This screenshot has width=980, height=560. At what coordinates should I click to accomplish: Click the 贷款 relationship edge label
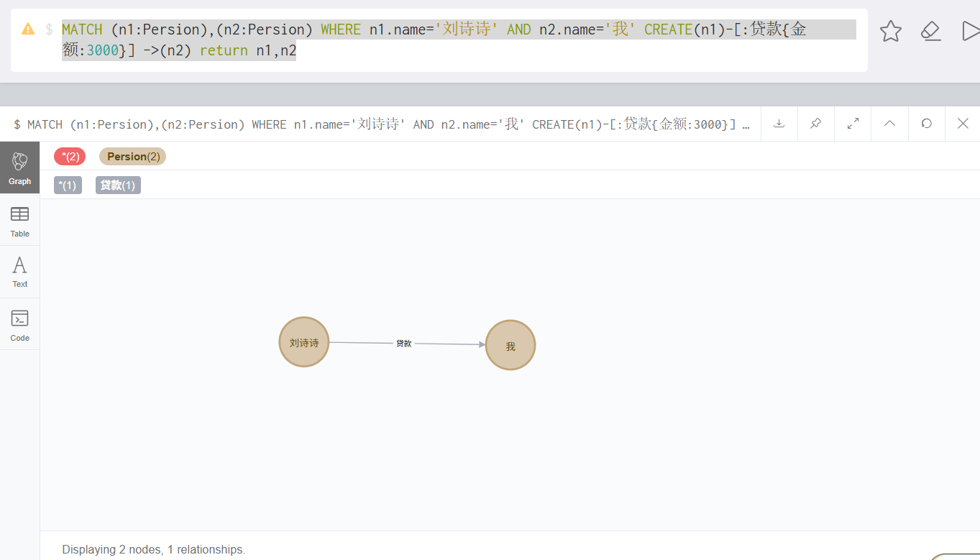[x=404, y=344]
